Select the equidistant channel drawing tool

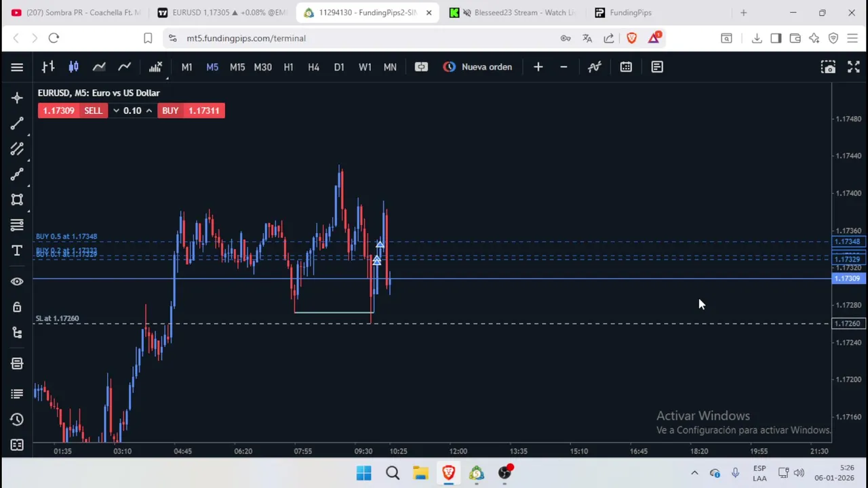(17, 149)
